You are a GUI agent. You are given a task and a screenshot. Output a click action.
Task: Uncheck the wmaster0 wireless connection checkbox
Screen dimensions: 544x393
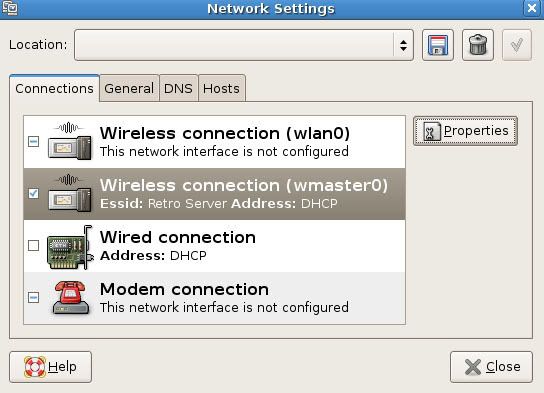tap(33, 193)
